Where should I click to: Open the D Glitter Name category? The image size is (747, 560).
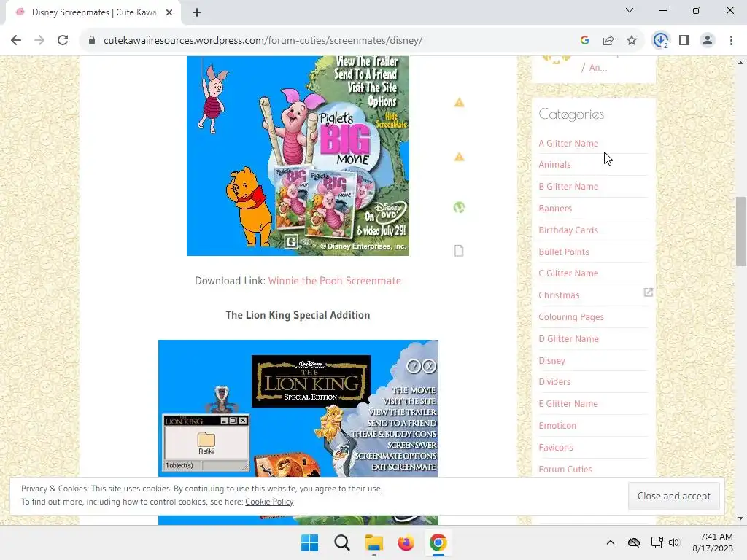click(569, 338)
